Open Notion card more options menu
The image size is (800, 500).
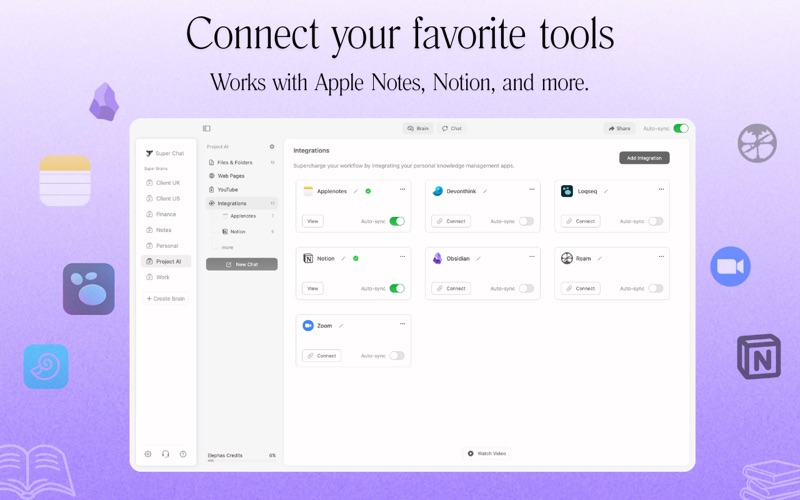pos(403,257)
